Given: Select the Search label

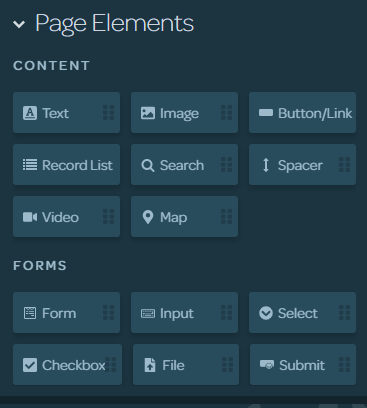Looking at the screenshot, I should (182, 165).
